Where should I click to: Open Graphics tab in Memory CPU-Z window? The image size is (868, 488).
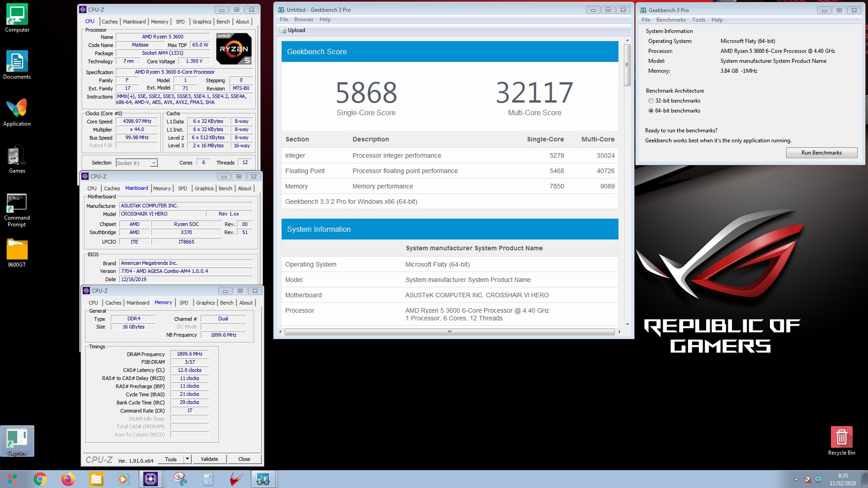tap(206, 303)
